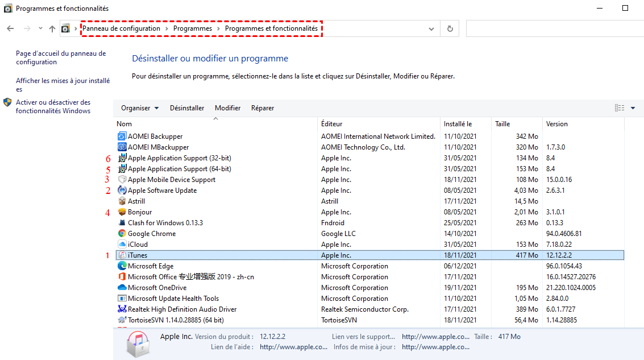Click the Clash for Windows icon
The image size is (644, 360).
pyautogui.click(x=122, y=223)
